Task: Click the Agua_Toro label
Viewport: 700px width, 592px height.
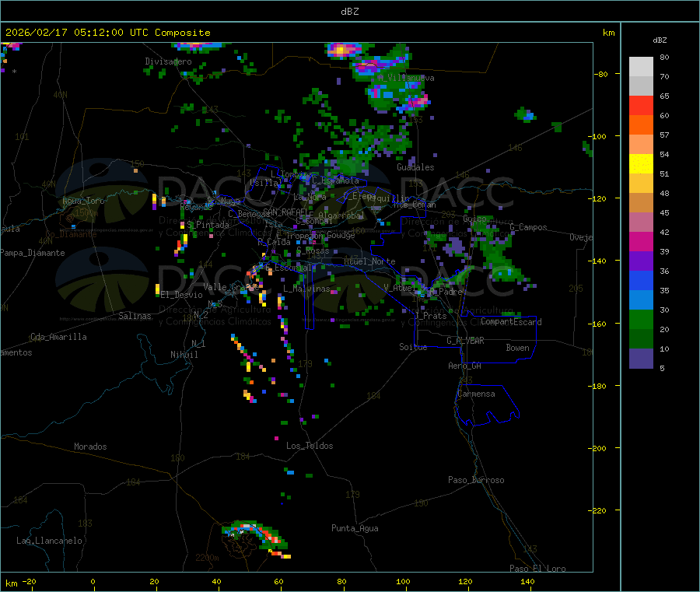Action: point(83,201)
